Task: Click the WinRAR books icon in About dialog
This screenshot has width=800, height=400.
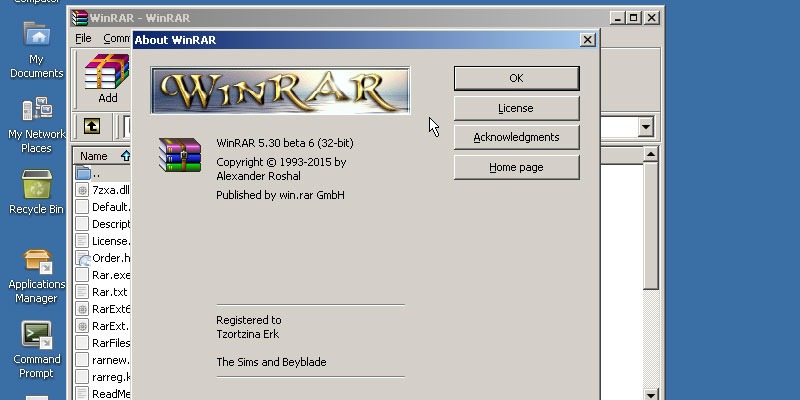Action: click(x=180, y=155)
